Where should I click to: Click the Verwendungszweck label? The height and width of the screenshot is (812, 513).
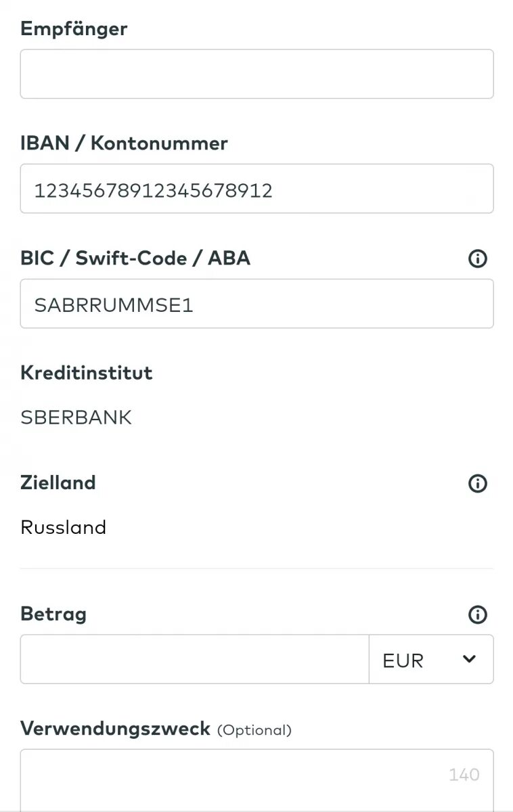115,729
